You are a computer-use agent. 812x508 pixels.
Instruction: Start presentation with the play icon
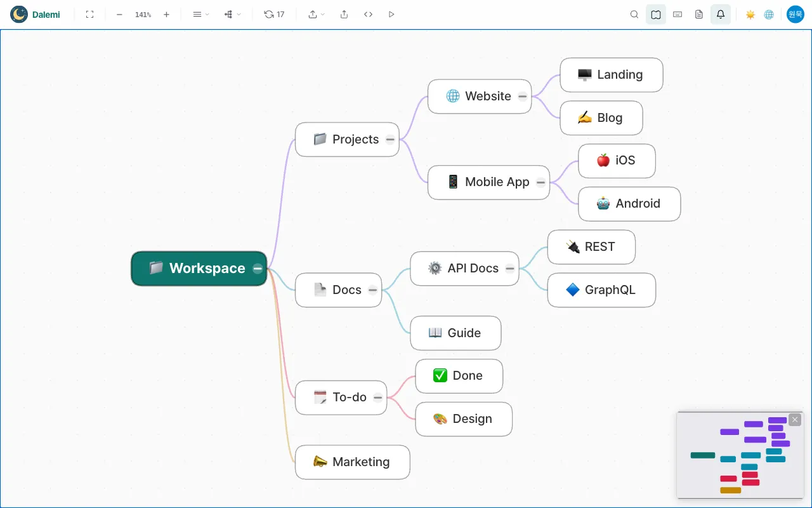(391, 14)
